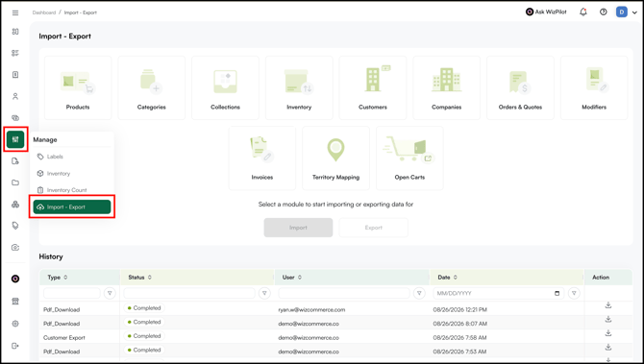Click the sidebar person icon
This screenshot has width=644, height=364.
pyautogui.click(x=15, y=96)
